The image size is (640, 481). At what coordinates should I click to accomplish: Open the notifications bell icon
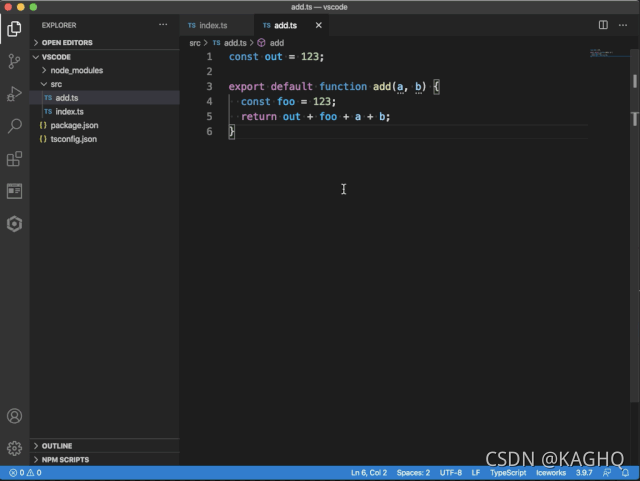(625, 473)
